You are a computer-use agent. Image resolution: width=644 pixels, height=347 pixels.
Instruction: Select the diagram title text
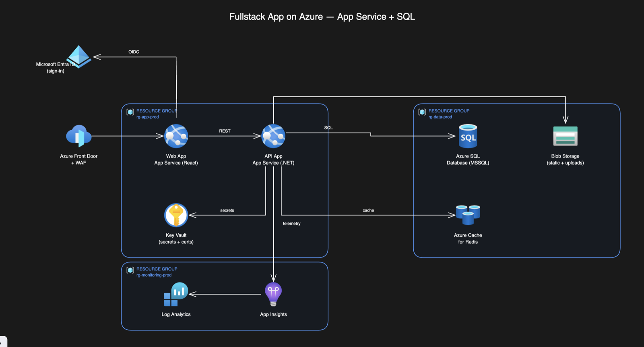click(322, 17)
